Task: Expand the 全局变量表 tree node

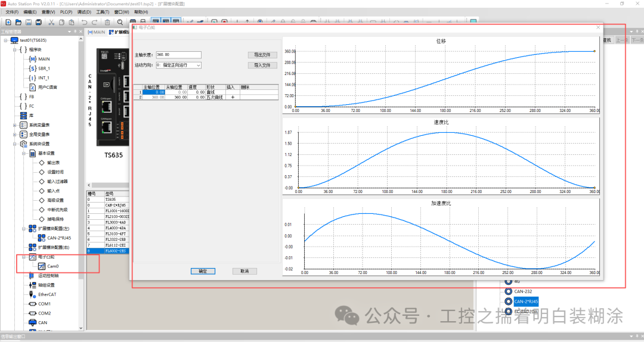Action: pos(15,134)
